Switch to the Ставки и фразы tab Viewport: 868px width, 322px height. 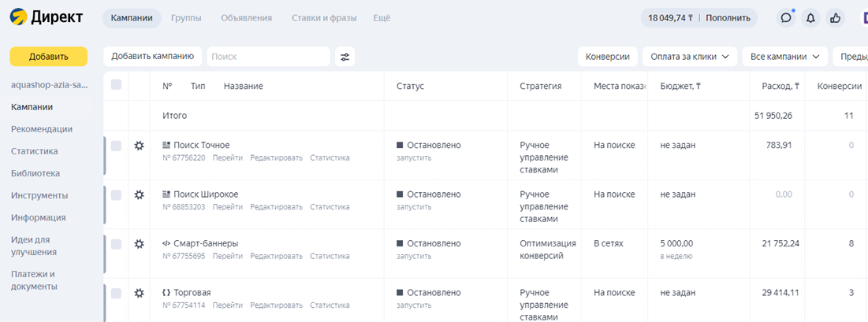coord(324,17)
